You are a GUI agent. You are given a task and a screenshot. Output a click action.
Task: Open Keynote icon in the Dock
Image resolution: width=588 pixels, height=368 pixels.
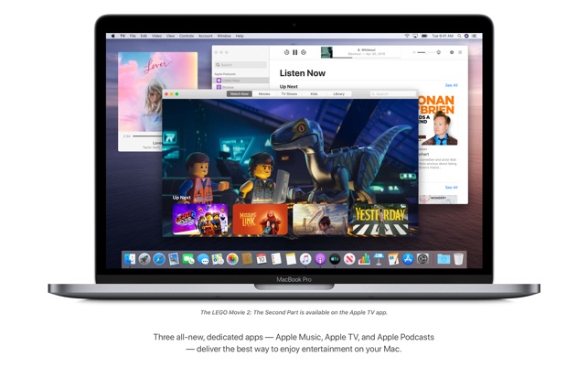[x=379, y=259]
